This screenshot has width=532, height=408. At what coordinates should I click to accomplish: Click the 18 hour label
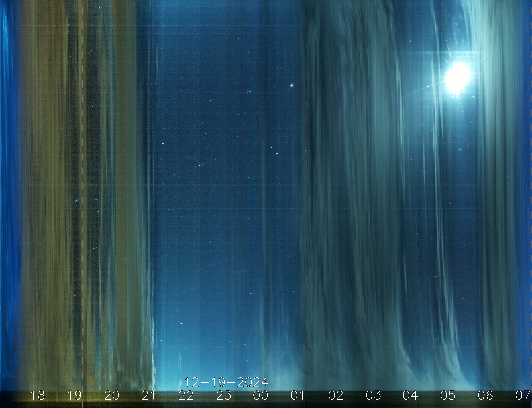click(x=38, y=396)
